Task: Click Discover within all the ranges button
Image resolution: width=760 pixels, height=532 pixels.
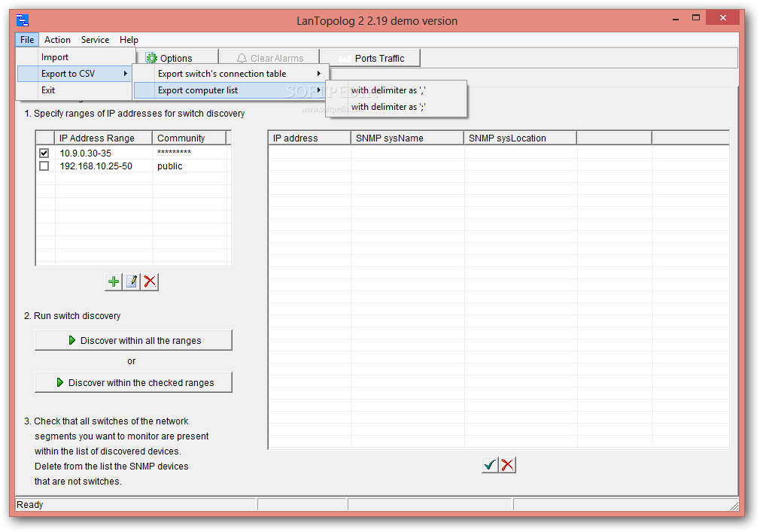Action: (133, 341)
